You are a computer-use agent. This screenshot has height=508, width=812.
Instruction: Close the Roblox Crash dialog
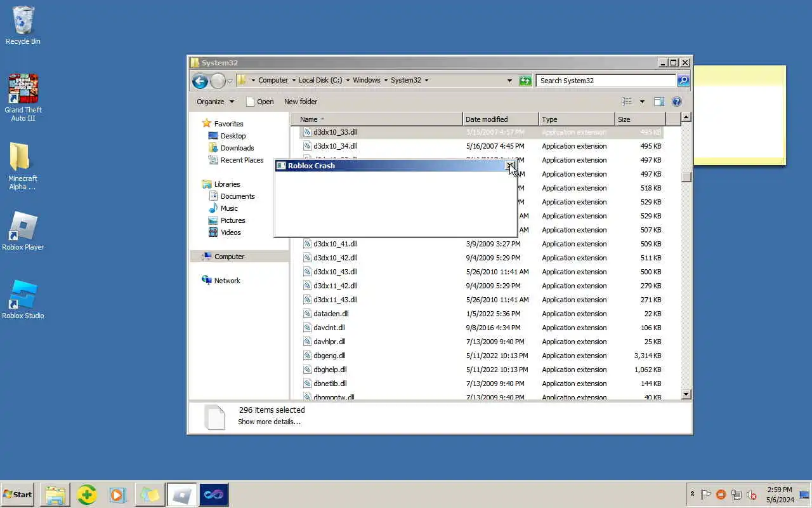(510, 166)
